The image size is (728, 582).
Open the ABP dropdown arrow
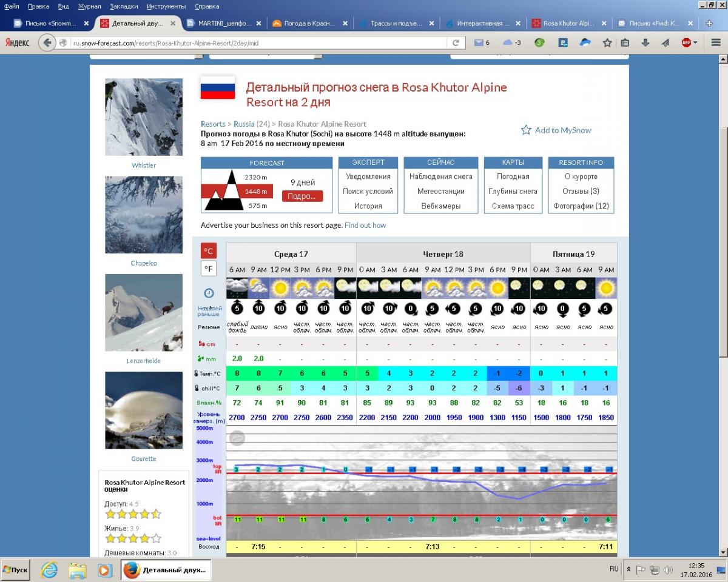(695, 43)
